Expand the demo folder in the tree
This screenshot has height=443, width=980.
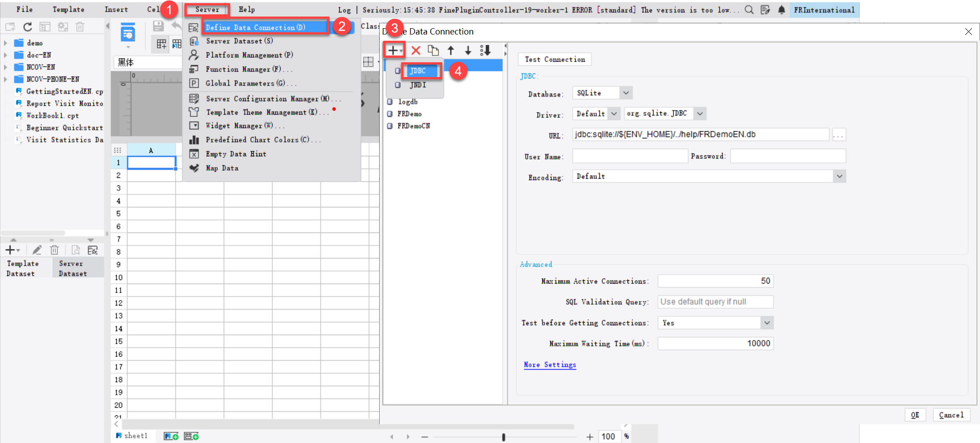(5, 43)
